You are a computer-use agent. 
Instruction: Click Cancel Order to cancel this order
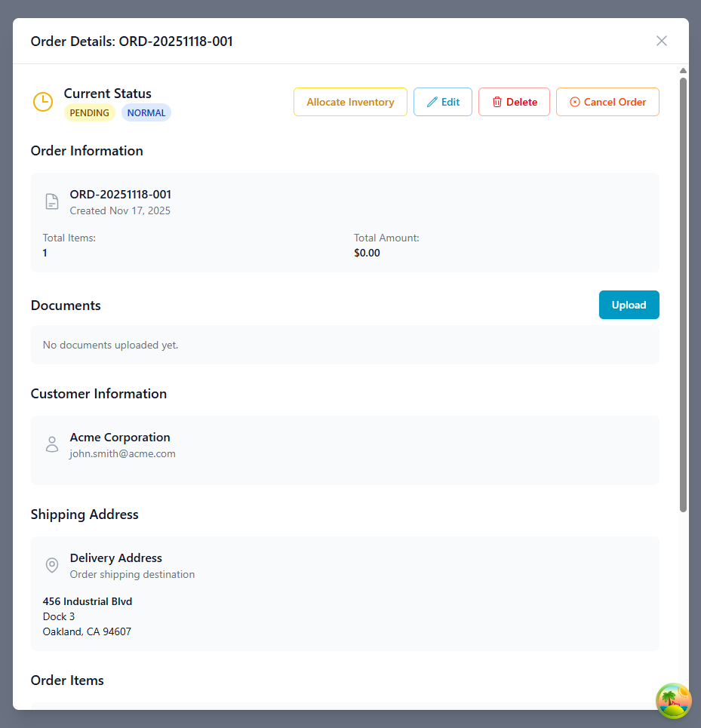coord(607,101)
